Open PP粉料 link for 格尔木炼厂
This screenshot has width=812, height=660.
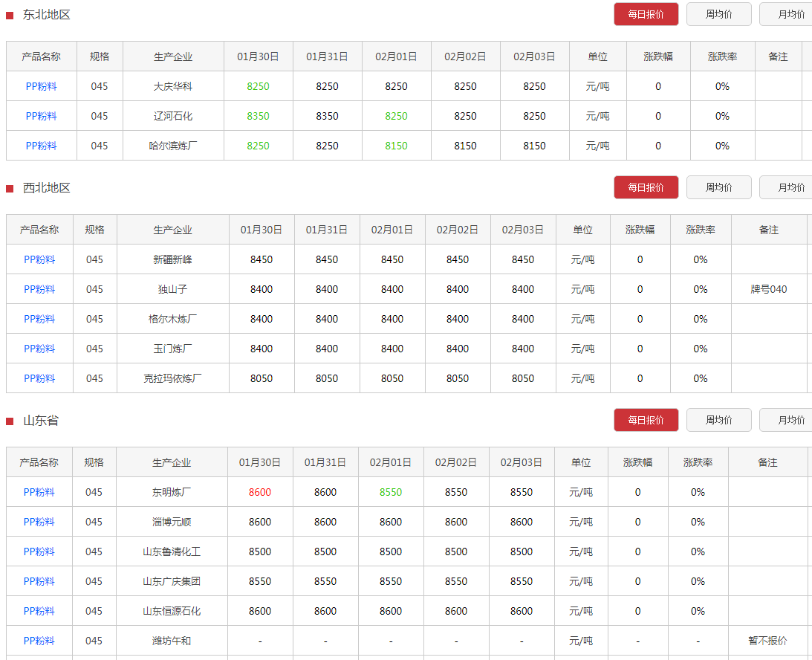pos(39,319)
